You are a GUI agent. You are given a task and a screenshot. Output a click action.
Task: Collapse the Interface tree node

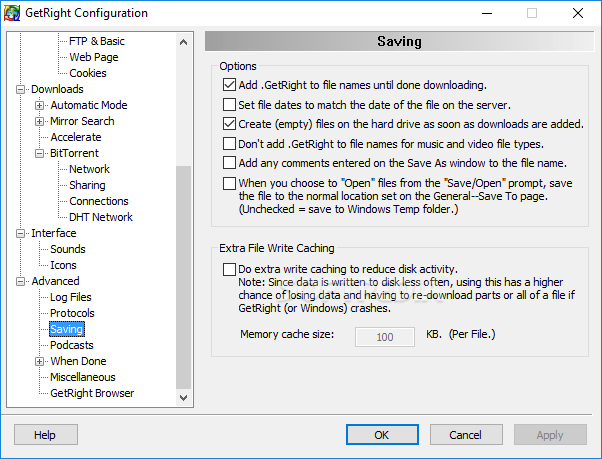coord(20,233)
